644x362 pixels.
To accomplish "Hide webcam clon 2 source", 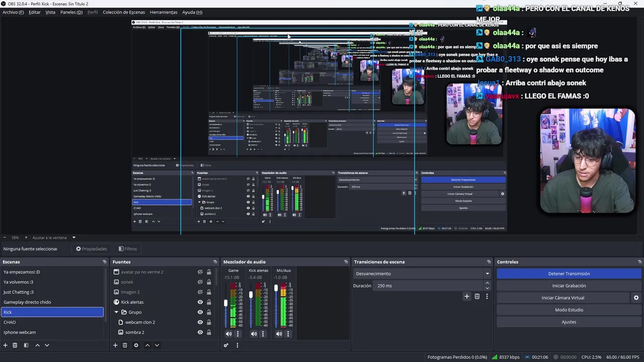I will click(200, 322).
